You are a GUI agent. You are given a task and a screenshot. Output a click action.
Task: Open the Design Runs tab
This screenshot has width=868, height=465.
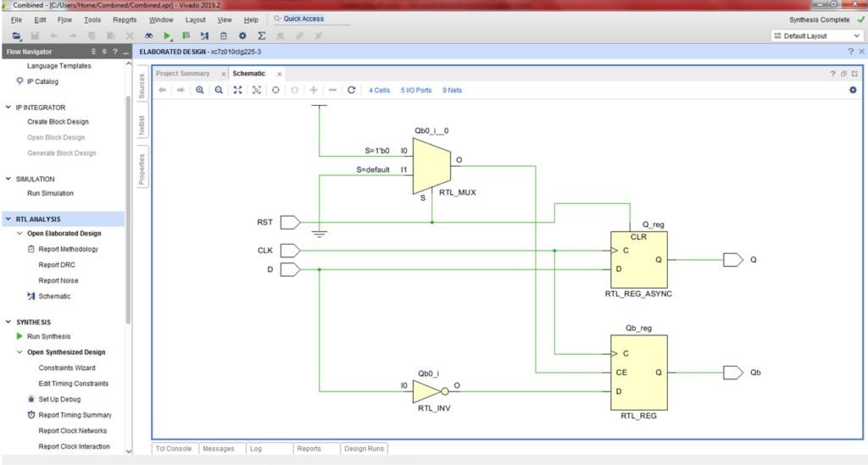point(364,448)
